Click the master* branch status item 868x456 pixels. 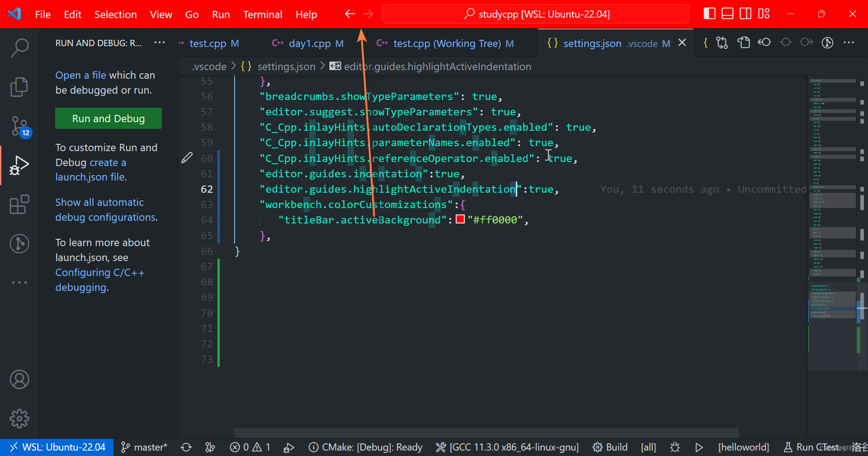pos(144,447)
